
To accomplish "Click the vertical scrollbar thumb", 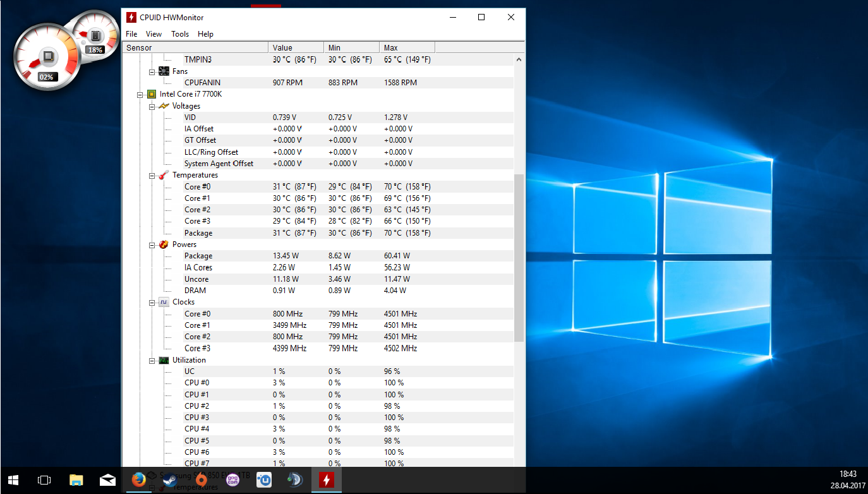I will point(519,258).
